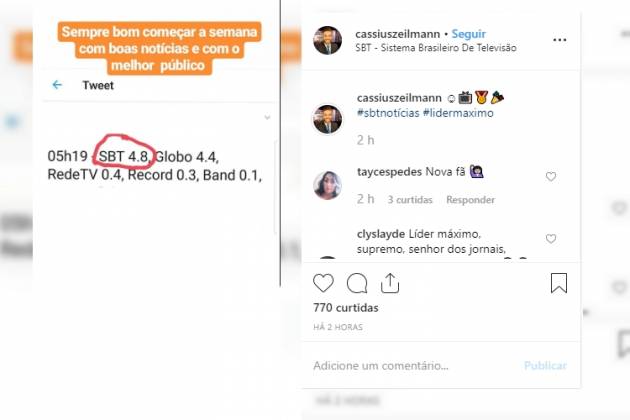Open the #lidermaximo hashtag
This screenshot has width=630, height=420.
tap(458, 113)
